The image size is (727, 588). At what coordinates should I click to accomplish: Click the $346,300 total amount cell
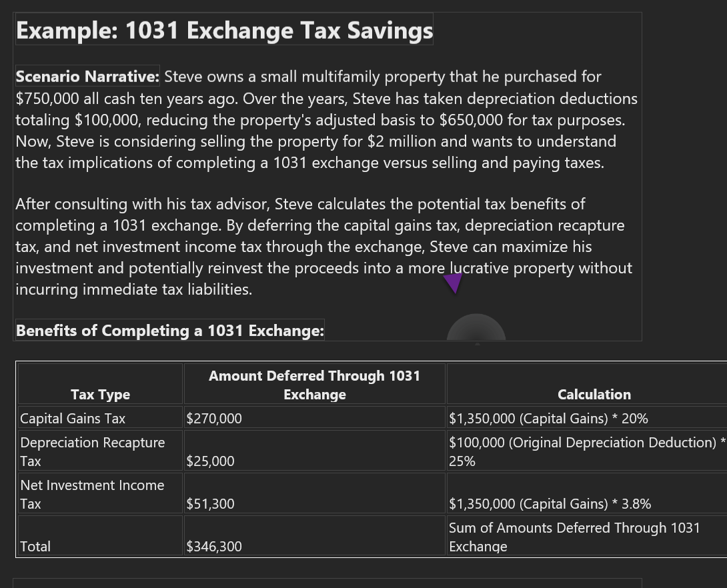pyautogui.click(x=214, y=547)
